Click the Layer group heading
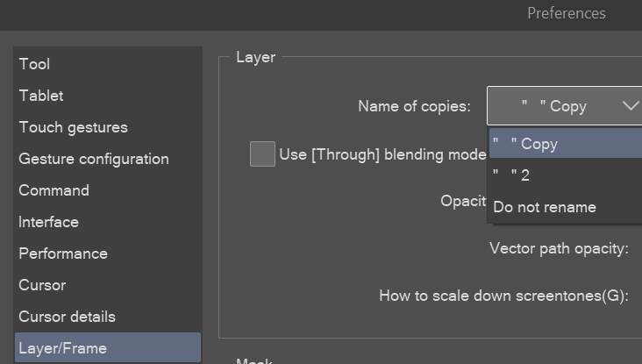This screenshot has height=364, width=642. (255, 57)
